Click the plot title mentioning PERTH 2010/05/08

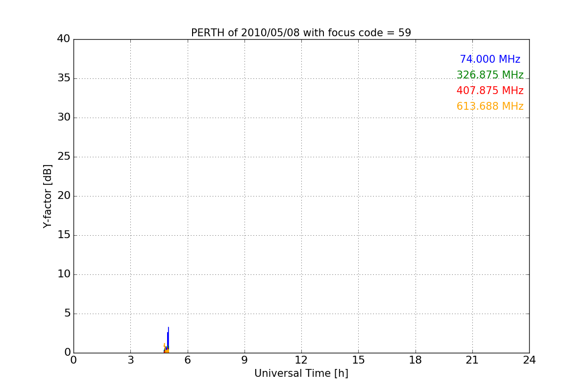click(x=301, y=33)
